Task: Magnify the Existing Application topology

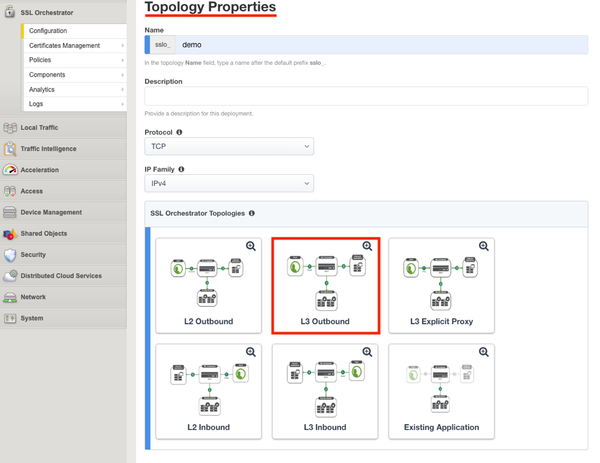Action: 483,352
